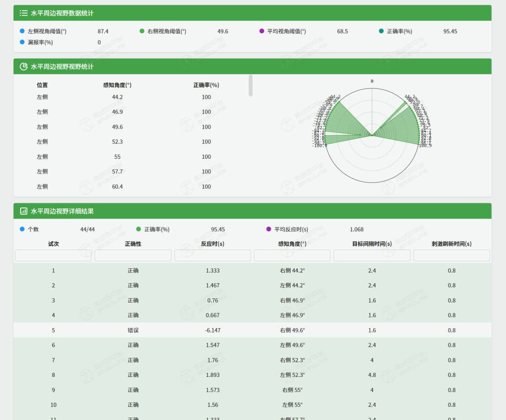Viewport: 506px width, 420px height.
Task: Click the 刺激刷新时间(s) filter field
Action: pyautogui.click(x=452, y=255)
